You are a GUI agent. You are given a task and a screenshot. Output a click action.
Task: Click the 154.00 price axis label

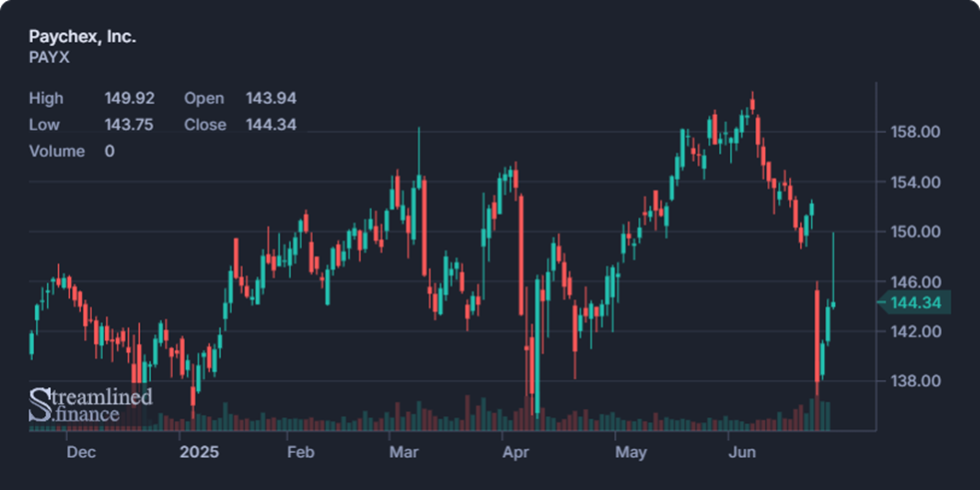pyautogui.click(x=915, y=183)
